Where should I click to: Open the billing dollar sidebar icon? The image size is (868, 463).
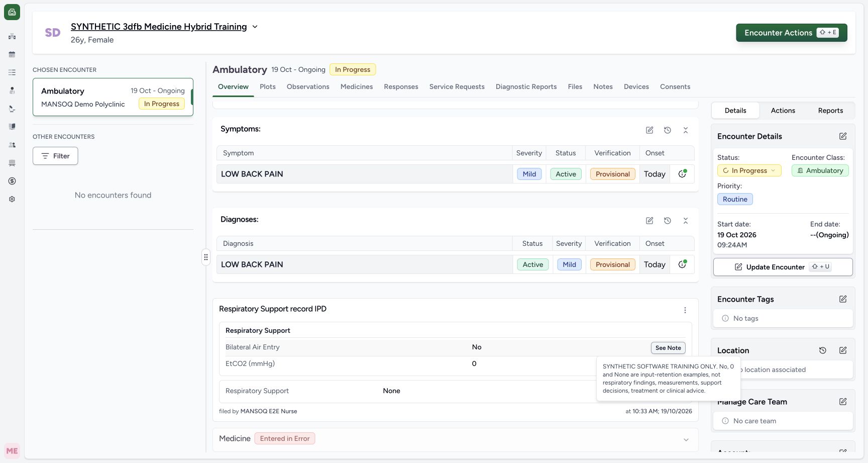(x=12, y=181)
